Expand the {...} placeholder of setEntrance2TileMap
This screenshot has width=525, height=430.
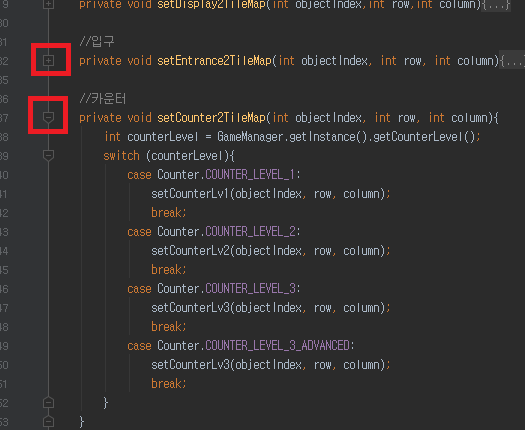513,61
